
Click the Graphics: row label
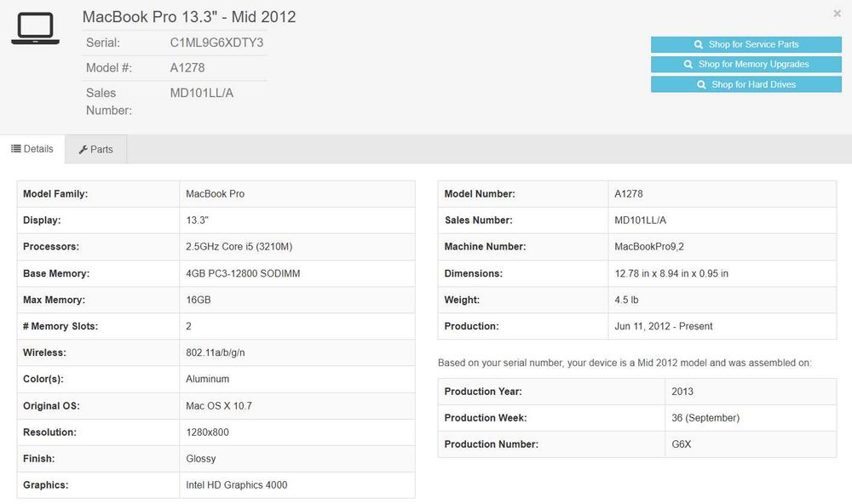tap(46, 485)
